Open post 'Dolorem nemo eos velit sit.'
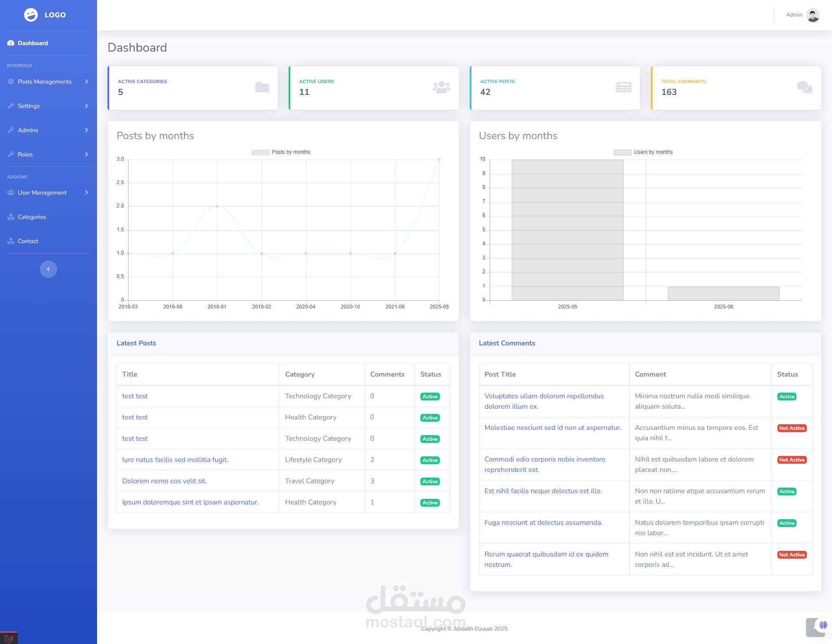This screenshot has height=644, width=832. 164,481
